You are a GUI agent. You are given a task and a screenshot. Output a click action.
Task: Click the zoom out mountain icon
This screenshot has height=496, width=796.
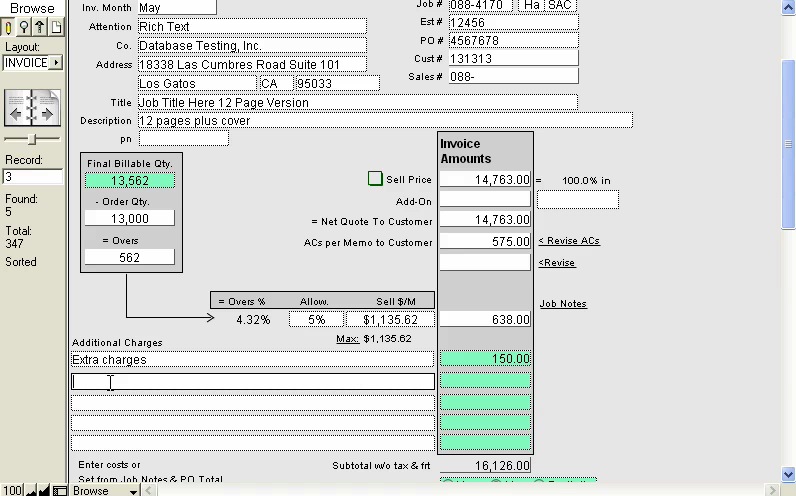31,490
